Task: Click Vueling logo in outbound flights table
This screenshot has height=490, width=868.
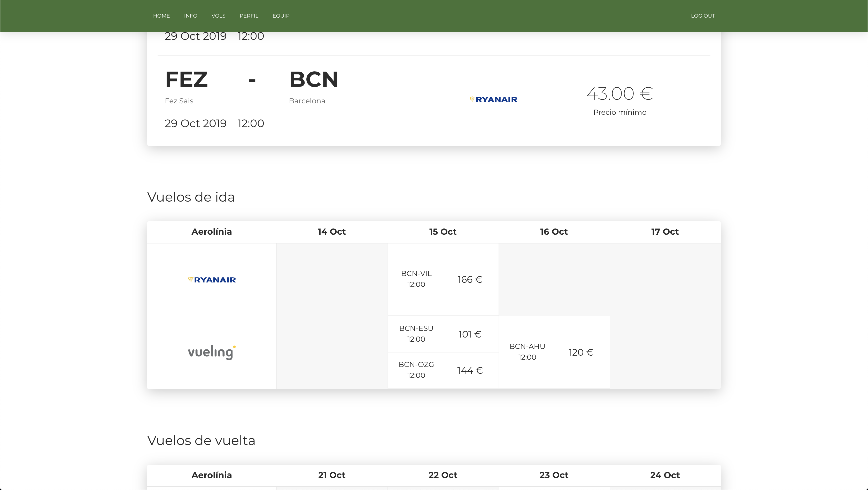Action: pyautogui.click(x=212, y=352)
